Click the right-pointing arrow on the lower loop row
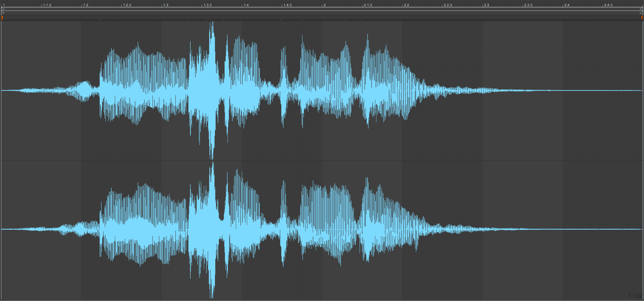Viewport: 644px width, 301px height. pyautogui.click(x=3, y=12)
